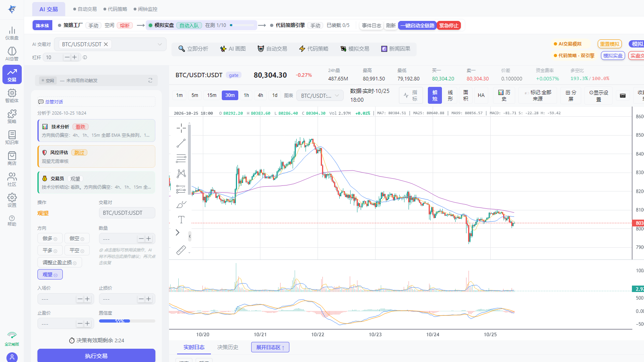This screenshot has height=362, width=644.
Task: Switch to 代码策略 top tab
Action: click(115, 9)
